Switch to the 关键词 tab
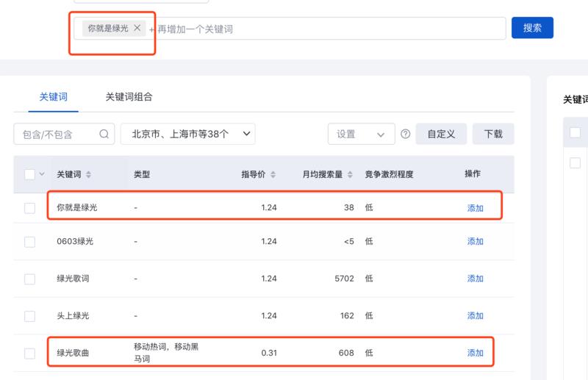This screenshot has width=588, height=380. pos(53,97)
